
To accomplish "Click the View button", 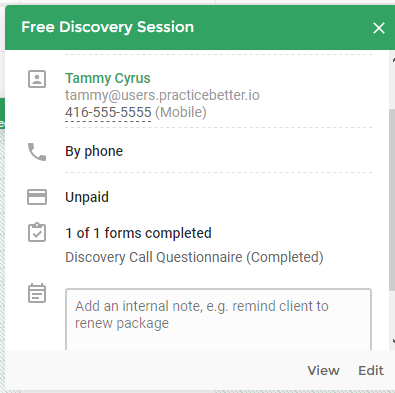I will click(323, 371).
